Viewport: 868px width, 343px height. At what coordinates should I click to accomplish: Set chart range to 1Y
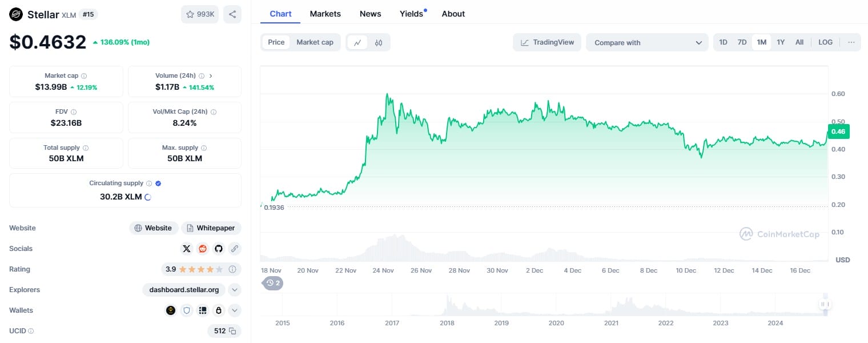(781, 42)
